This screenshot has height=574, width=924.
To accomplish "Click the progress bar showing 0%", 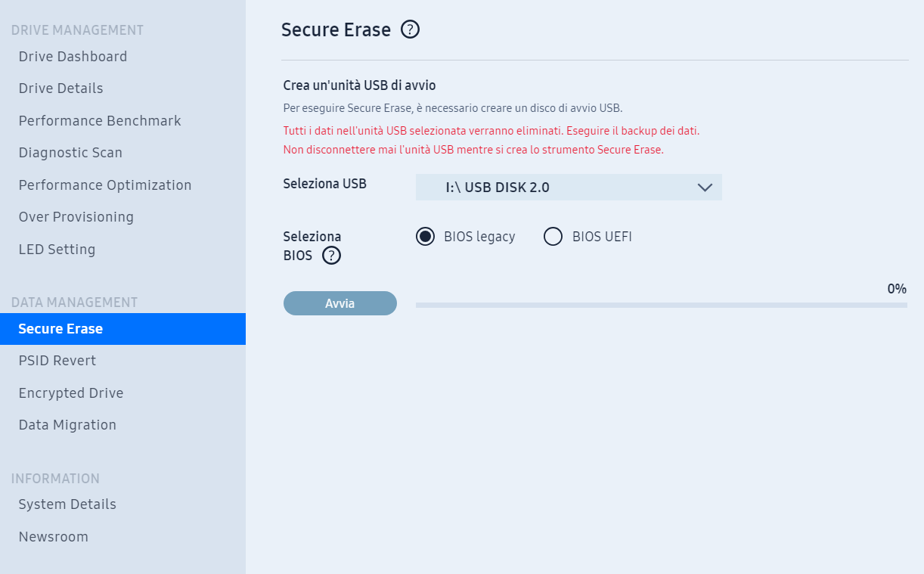I will point(662,305).
